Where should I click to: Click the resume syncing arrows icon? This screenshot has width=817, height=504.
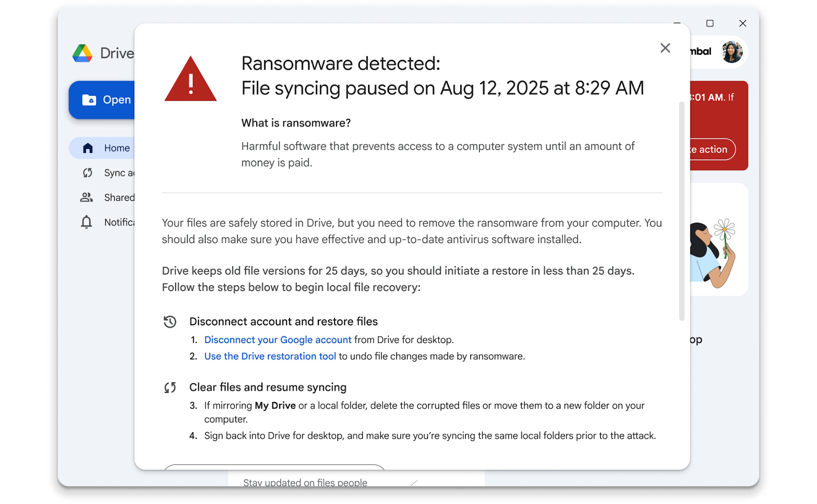170,387
